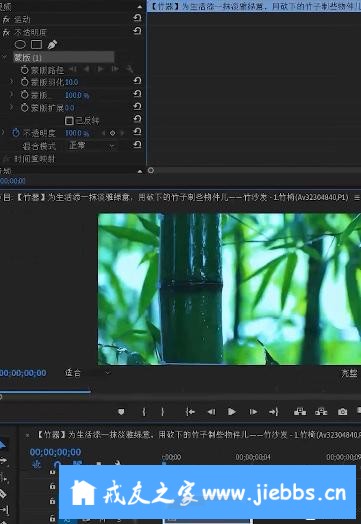Image resolution: width=361 pixels, height=524 pixels.
Task: Open the 适合 zoom level dropdown
Action: (x=87, y=373)
